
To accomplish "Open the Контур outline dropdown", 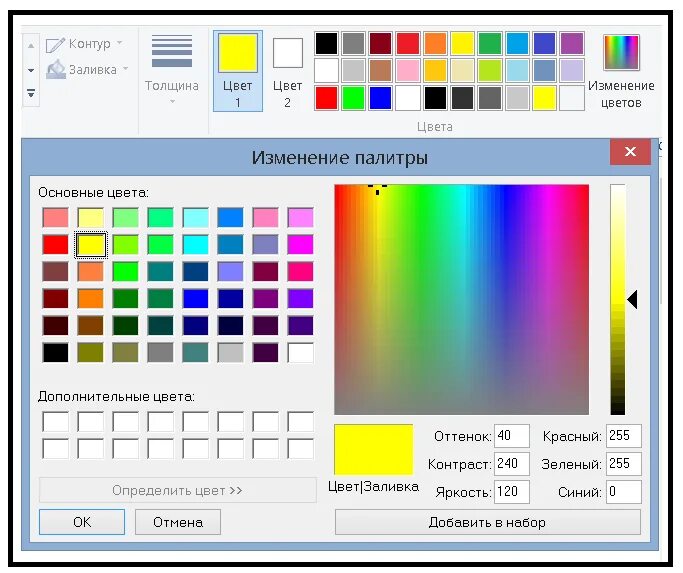I will (x=85, y=44).
